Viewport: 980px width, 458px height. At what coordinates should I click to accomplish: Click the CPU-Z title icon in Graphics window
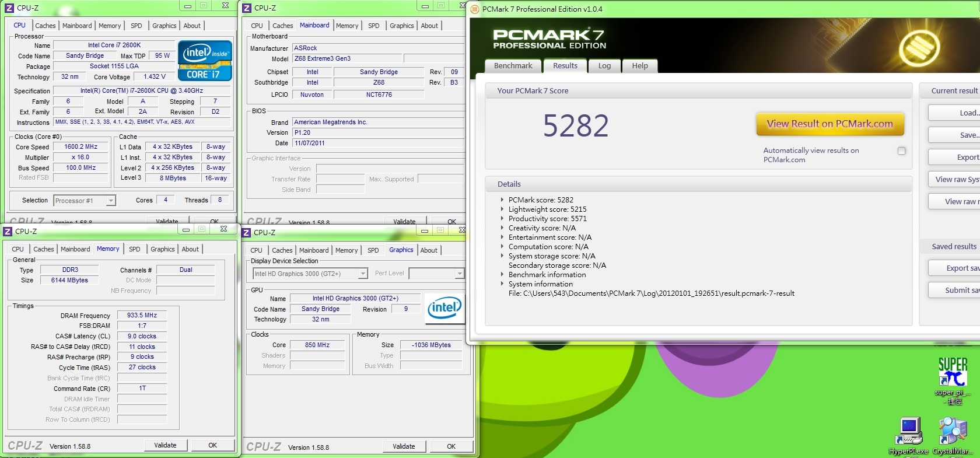[246, 232]
